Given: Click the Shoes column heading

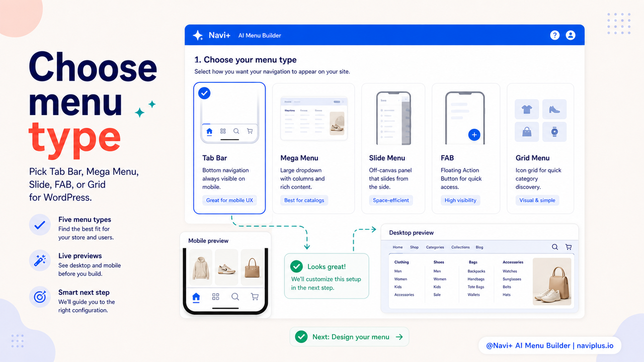Looking at the screenshot, I should coord(439,262).
